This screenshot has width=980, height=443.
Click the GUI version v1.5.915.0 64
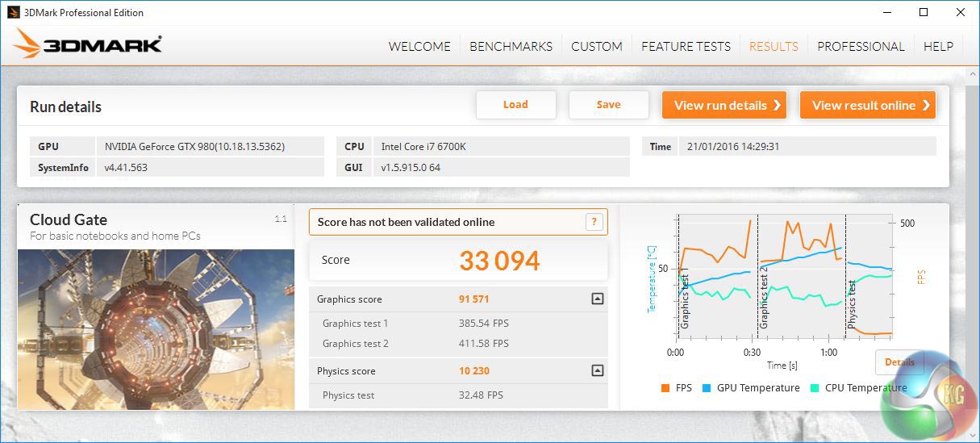pos(411,168)
